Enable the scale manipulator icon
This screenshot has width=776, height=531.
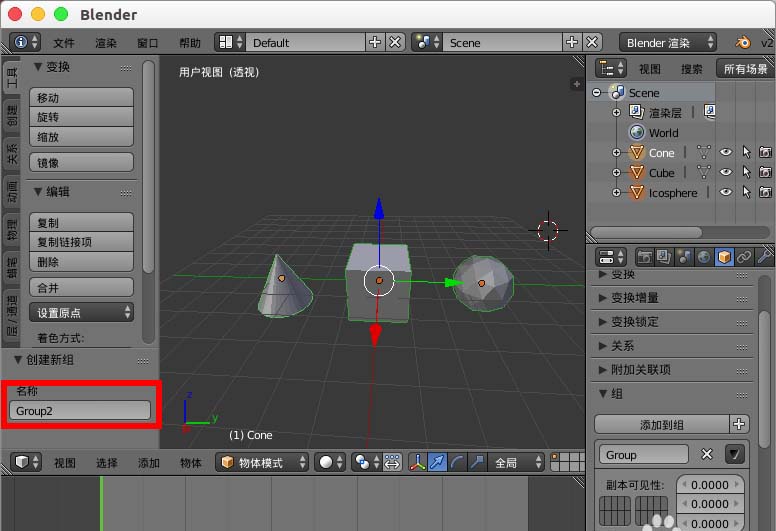tap(477, 462)
